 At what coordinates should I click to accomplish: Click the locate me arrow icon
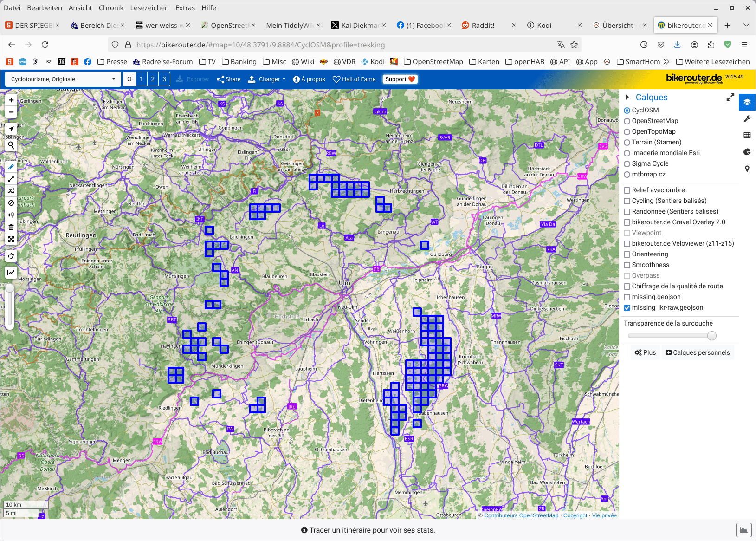click(x=11, y=129)
